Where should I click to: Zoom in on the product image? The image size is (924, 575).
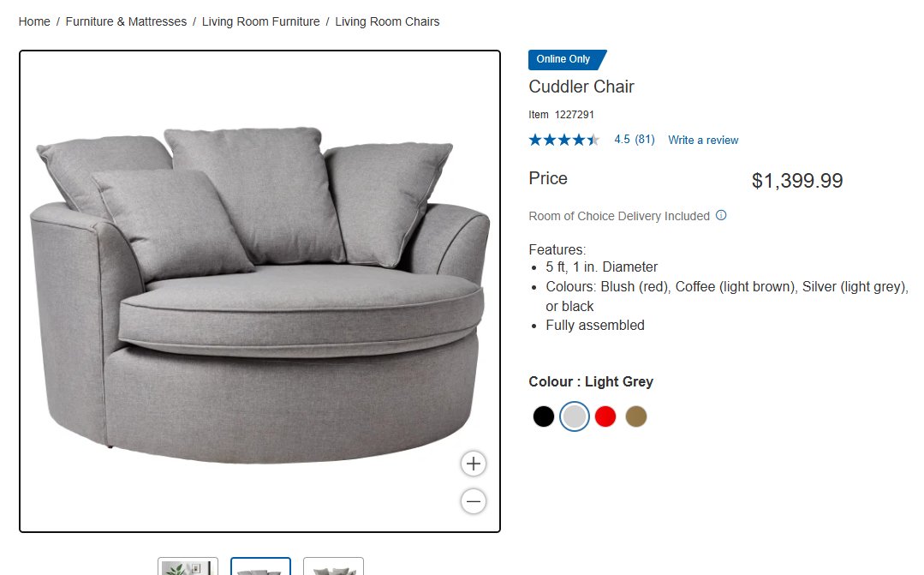pos(474,464)
